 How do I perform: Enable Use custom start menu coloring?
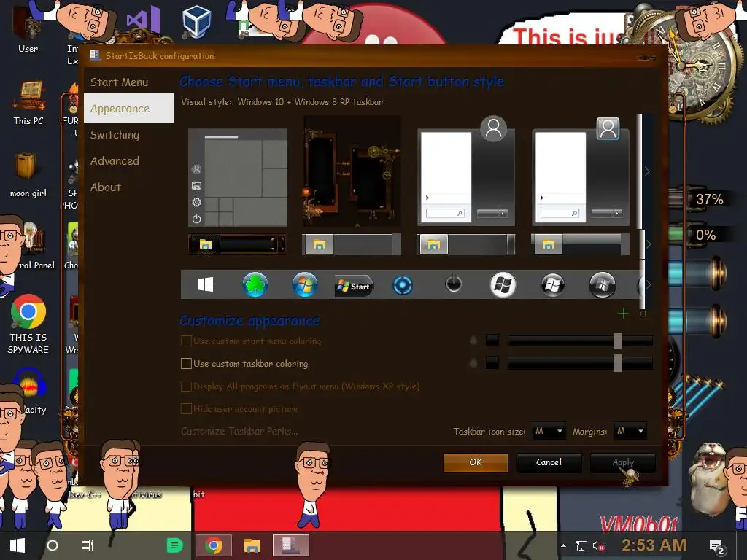[186, 341]
